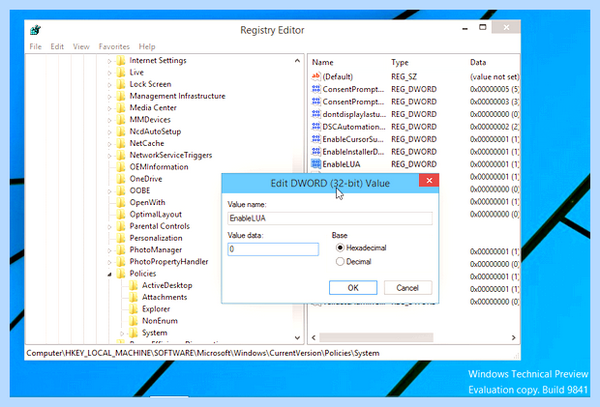Sort values by the Data column header
Screen dimensions: 600x407
tap(478, 62)
